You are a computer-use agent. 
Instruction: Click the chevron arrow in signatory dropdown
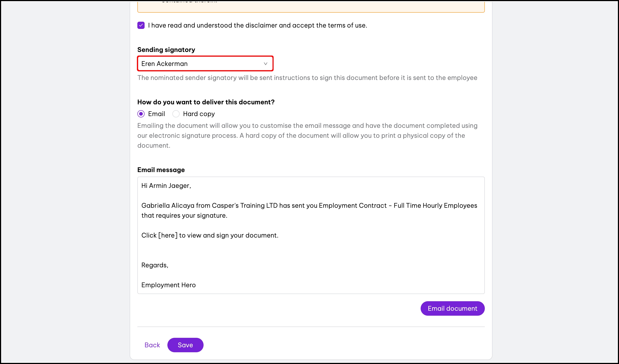(265, 64)
